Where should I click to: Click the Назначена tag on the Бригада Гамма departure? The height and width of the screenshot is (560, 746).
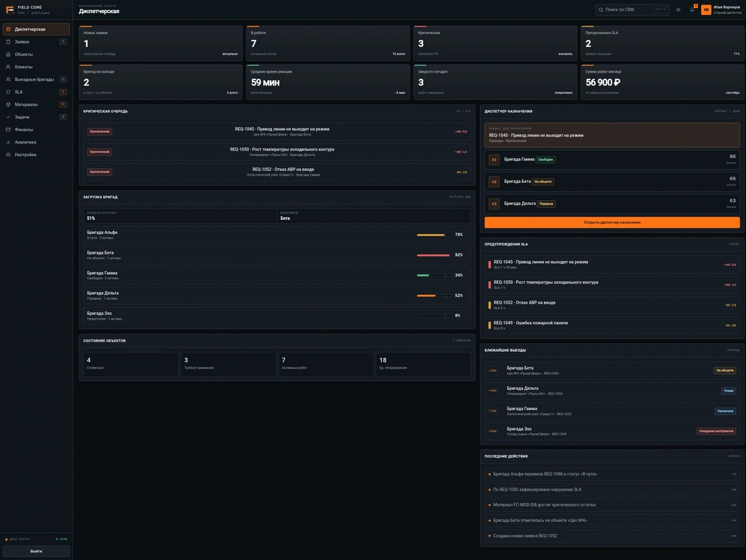[x=725, y=411]
